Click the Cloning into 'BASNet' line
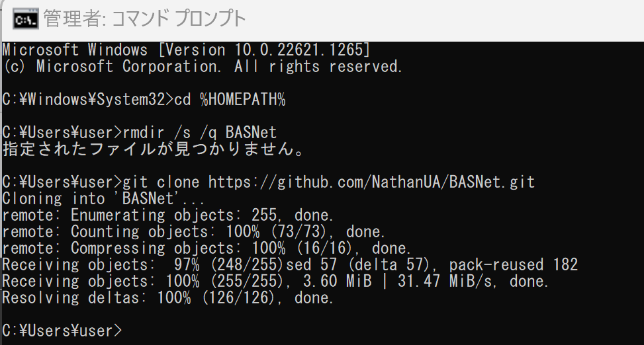The width and height of the screenshot is (644, 345). [103, 198]
